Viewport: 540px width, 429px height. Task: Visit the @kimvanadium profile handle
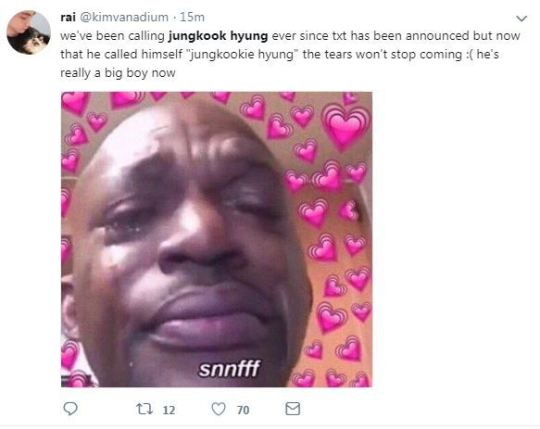pos(124,17)
